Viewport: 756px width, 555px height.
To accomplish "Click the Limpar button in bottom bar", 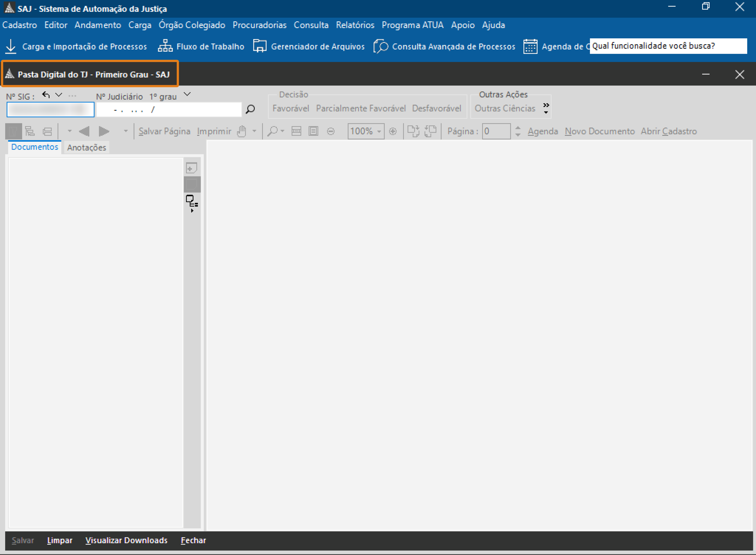I will [59, 540].
